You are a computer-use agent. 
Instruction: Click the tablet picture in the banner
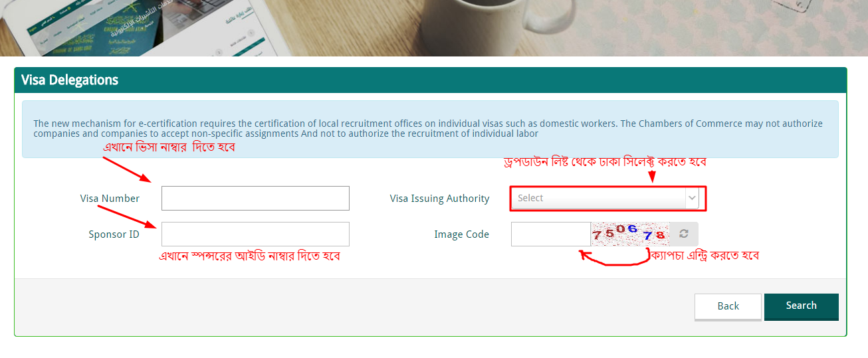click(x=146, y=28)
